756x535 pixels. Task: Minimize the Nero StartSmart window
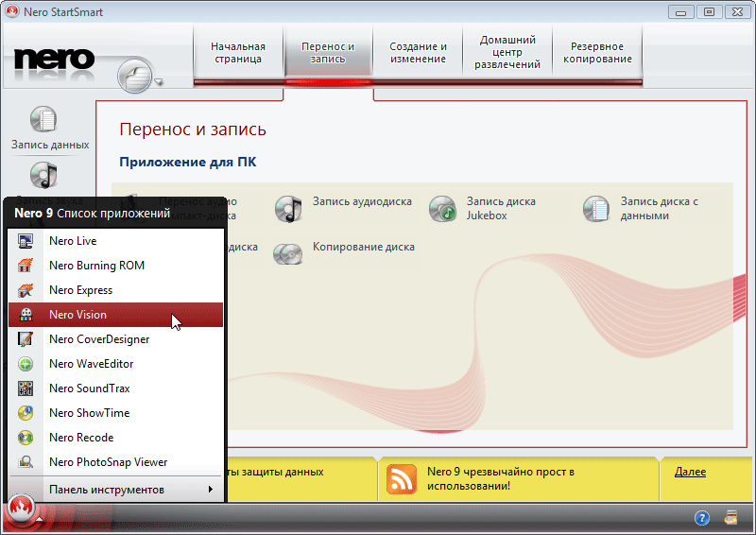pos(680,12)
